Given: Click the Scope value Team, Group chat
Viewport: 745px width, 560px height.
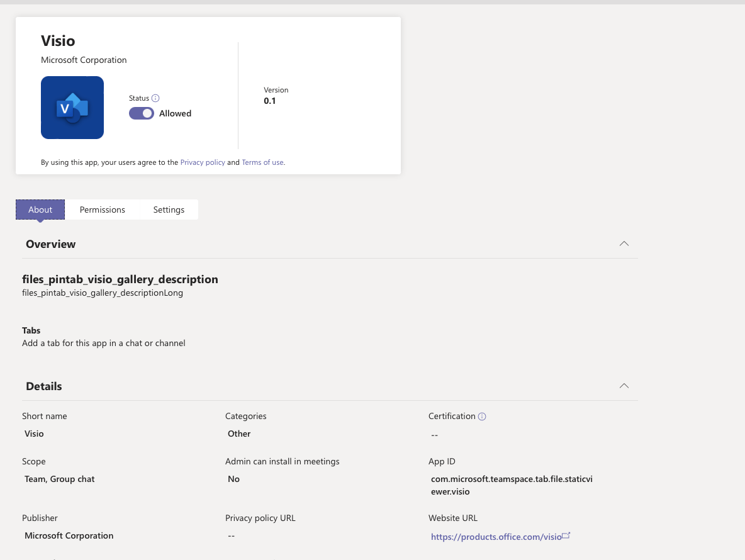Looking at the screenshot, I should 59,479.
